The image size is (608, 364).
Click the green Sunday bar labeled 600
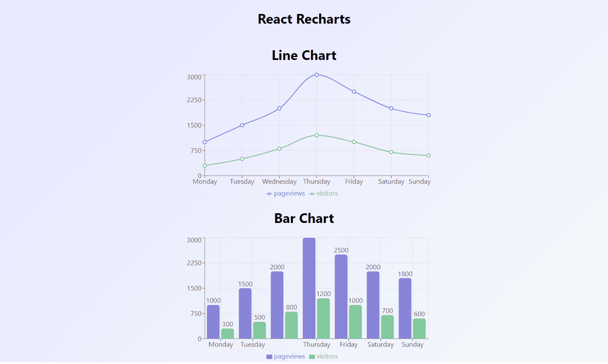tap(419, 329)
